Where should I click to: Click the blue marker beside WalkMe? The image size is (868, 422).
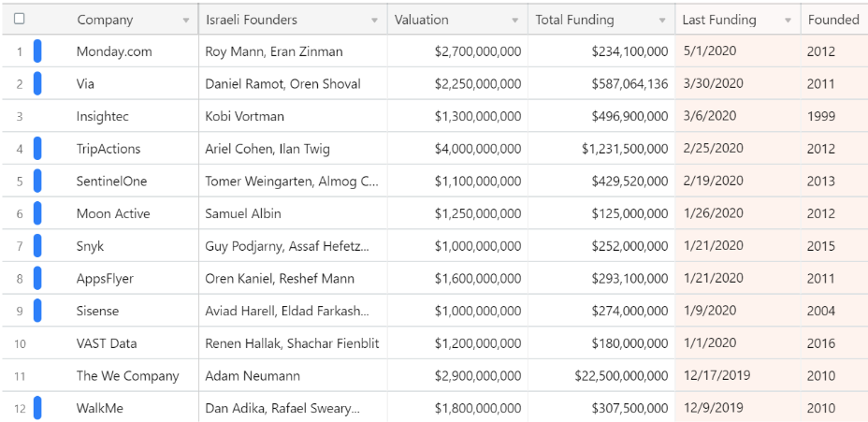tap(37, 408)
